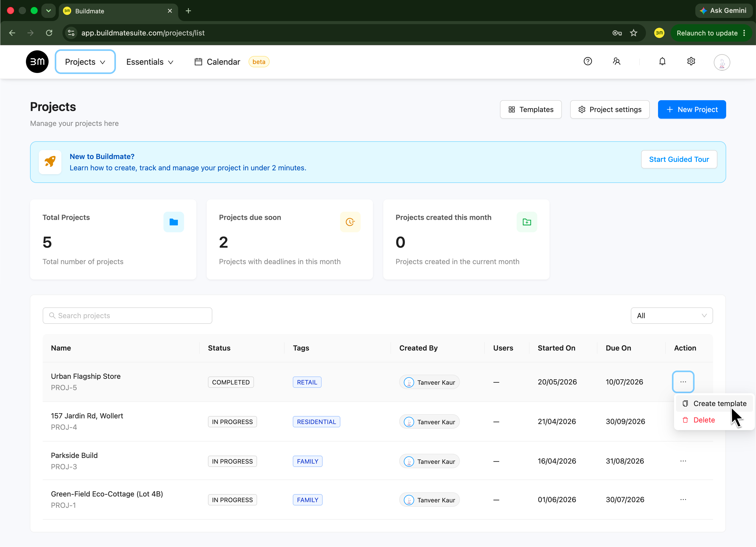756x547 pixels.
Task: Click the IN PROGRESS badge for Parkside Build
Action: click(232, 461)
